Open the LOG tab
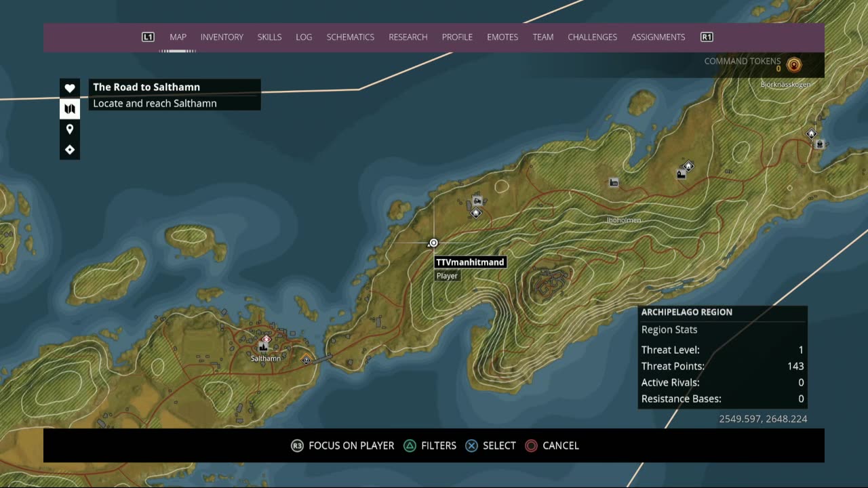This screenshot has height=488, width=868. (304, 37)
